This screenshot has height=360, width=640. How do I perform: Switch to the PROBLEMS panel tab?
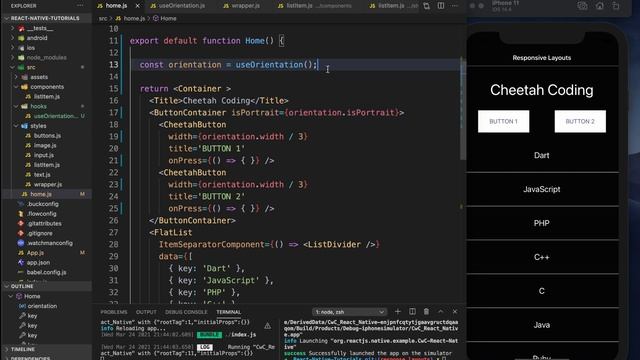click(x=114, y=312)
